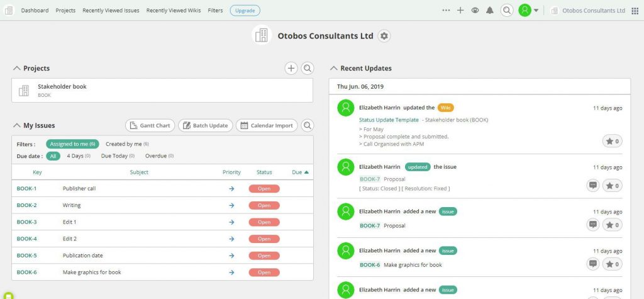Click the Batch Update button
The height and width of the screenshot is (299, 644).
[206, 125]
